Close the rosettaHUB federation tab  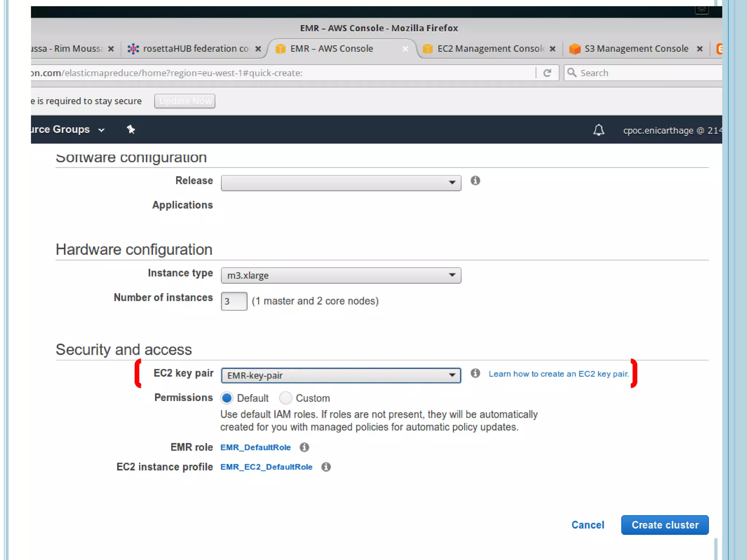pos(258,49)
